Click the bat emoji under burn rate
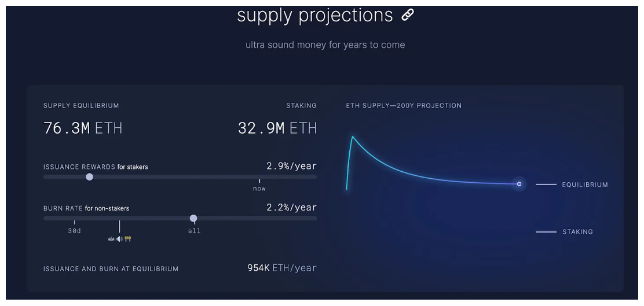644x306 pixels. 111,239
